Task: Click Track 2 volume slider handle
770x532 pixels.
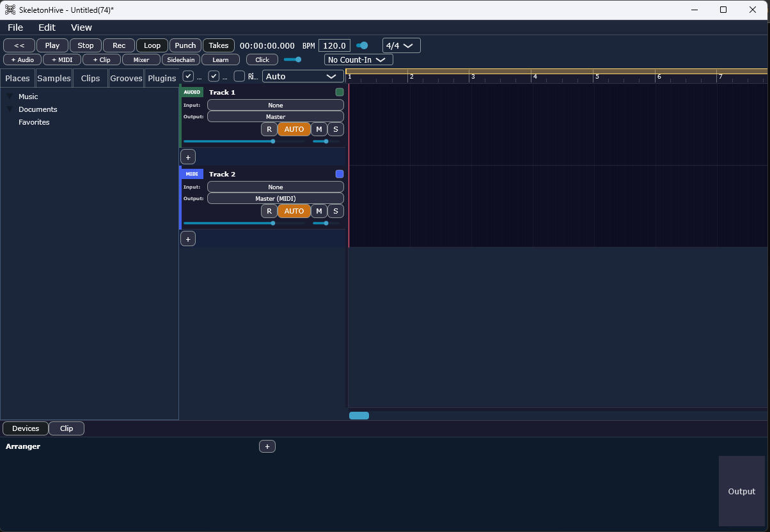Action: 273,223
